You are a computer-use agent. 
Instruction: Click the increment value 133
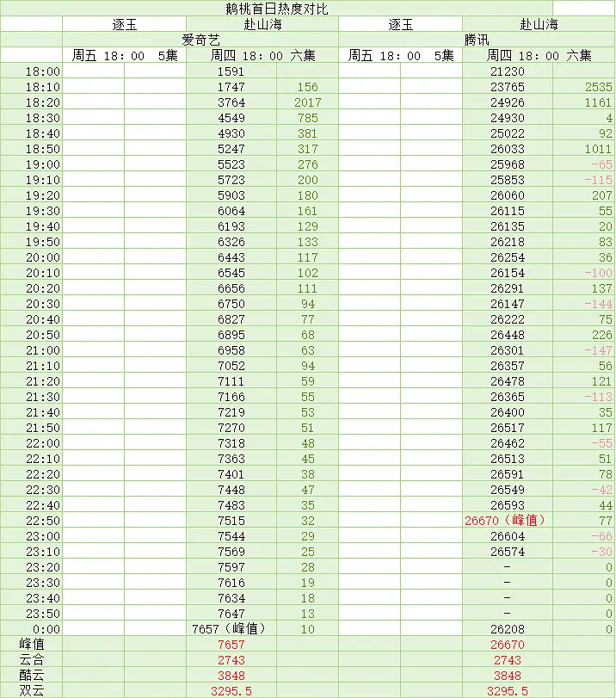click(307, 242)
